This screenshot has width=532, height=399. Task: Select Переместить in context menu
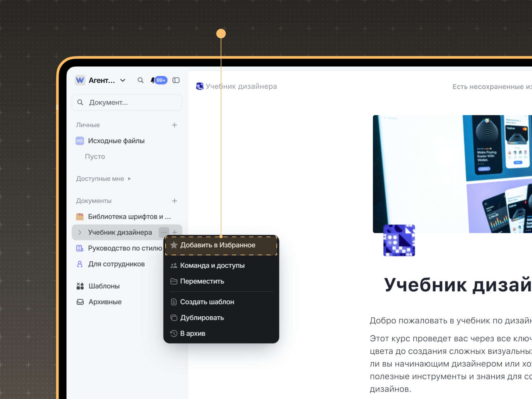pyautogui.click(x=202, y=282)
